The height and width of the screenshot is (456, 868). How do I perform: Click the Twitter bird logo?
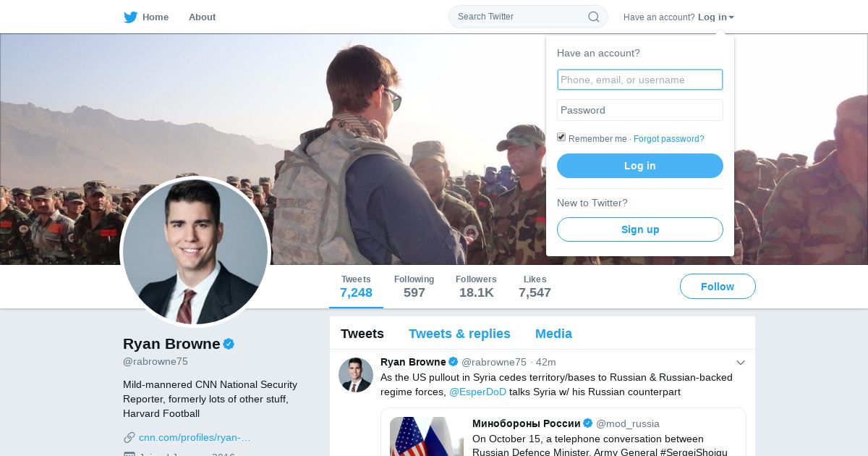tap(130, 17)
